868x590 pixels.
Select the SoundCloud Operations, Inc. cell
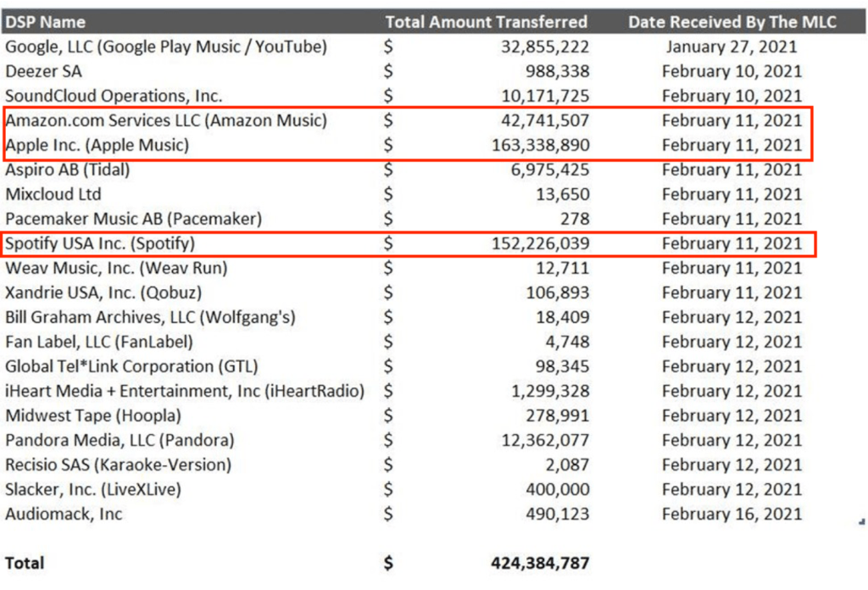[112, 96]
